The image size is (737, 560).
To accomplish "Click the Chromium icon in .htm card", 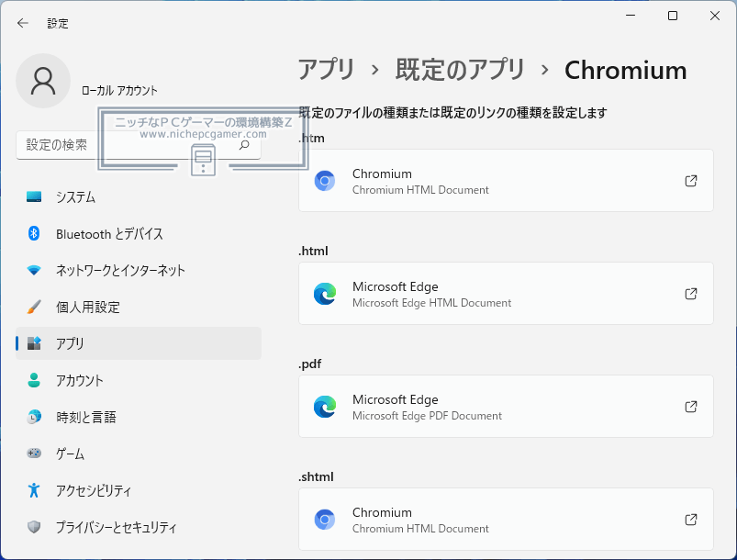I will 325,181.
